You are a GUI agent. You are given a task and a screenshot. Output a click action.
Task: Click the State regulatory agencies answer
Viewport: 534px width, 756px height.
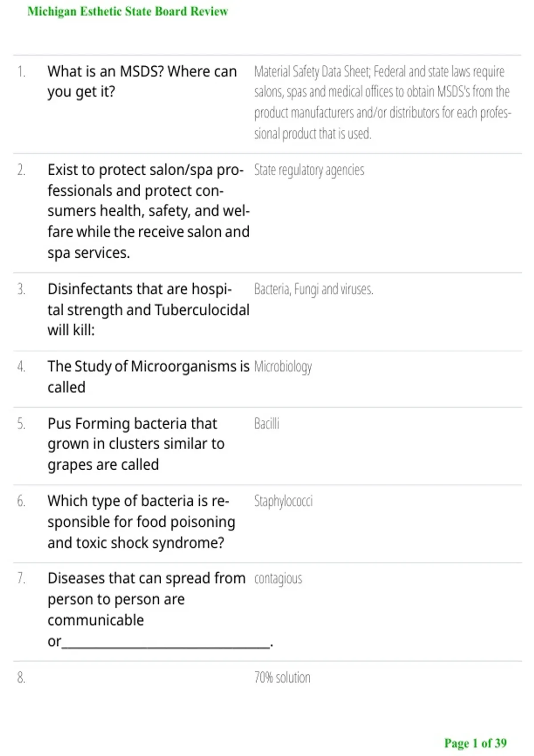tap(309, 170)
